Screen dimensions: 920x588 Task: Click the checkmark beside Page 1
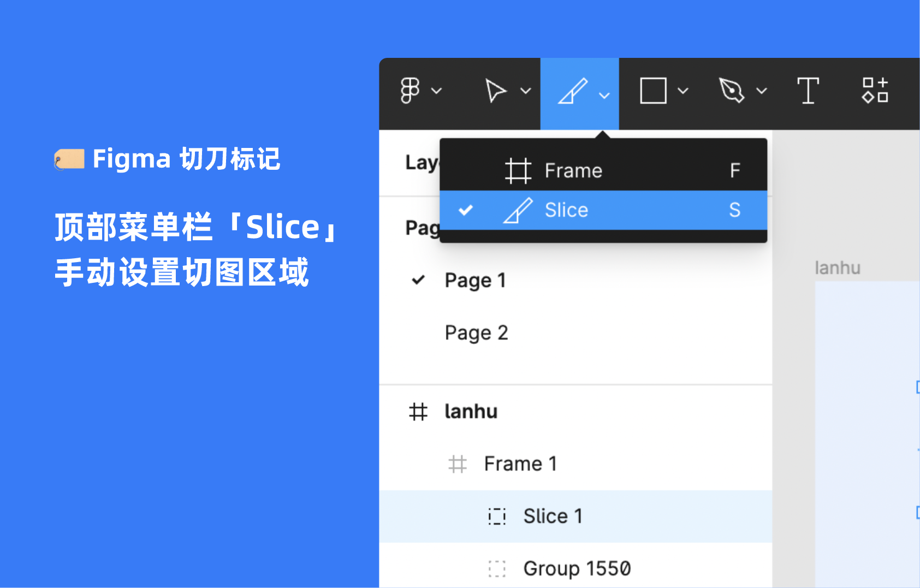418,280
